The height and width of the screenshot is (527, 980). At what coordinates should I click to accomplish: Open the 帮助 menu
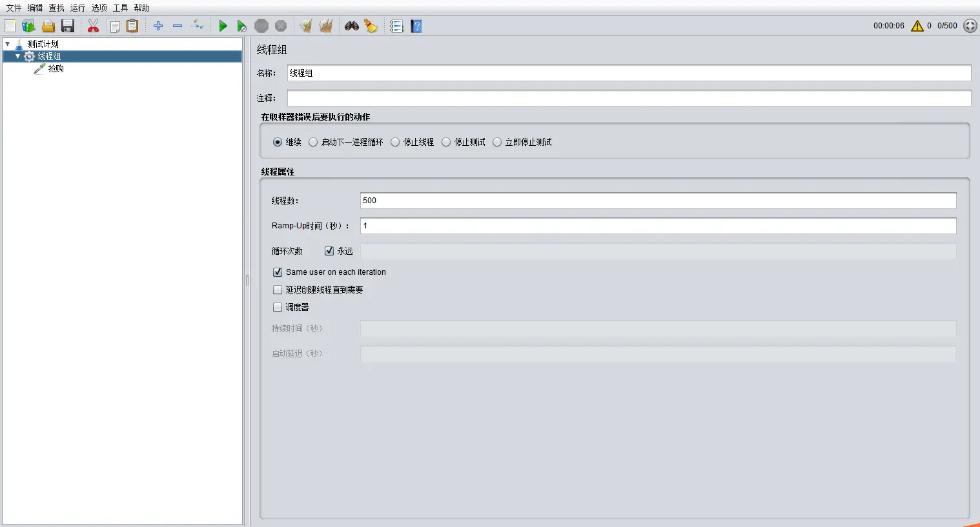[141, 8]
